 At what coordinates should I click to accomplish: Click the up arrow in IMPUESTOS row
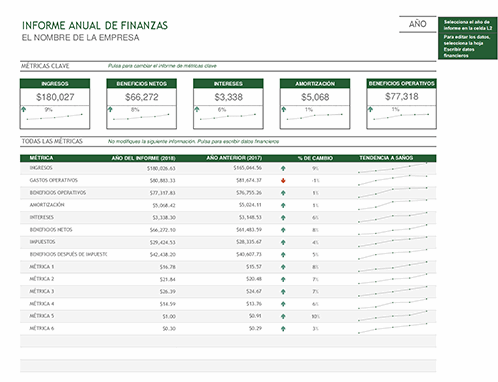[283, 242]
